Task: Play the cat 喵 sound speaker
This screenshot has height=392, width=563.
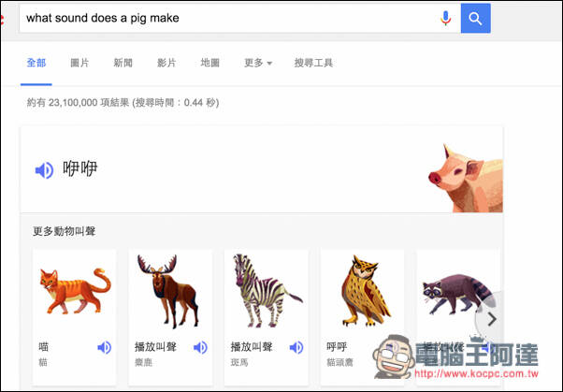Action: click(105, 347)
